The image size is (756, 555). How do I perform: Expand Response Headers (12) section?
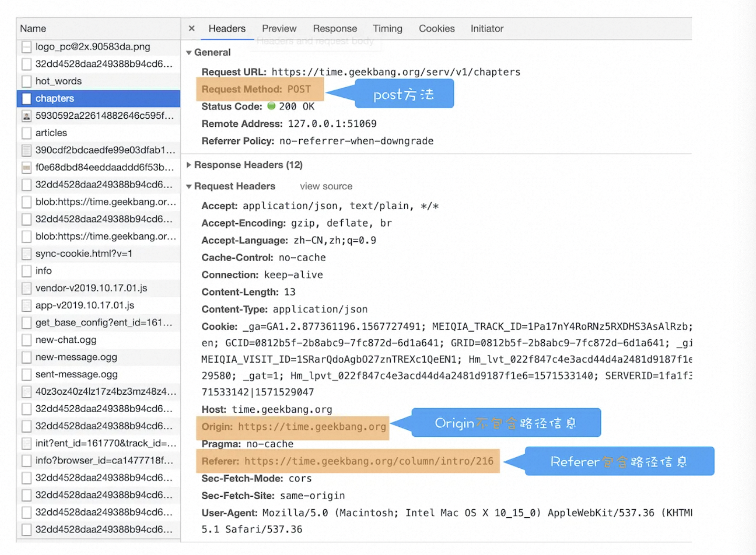189,165
